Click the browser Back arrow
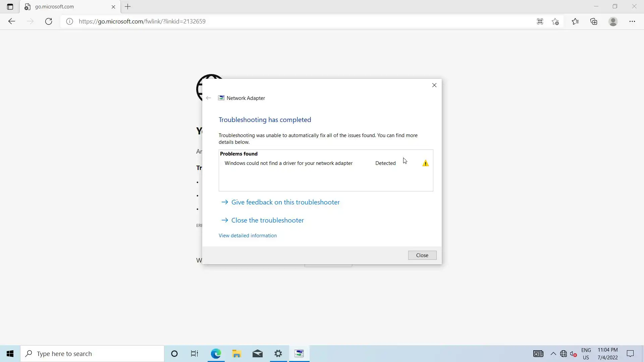 click(x=12, y=21)
